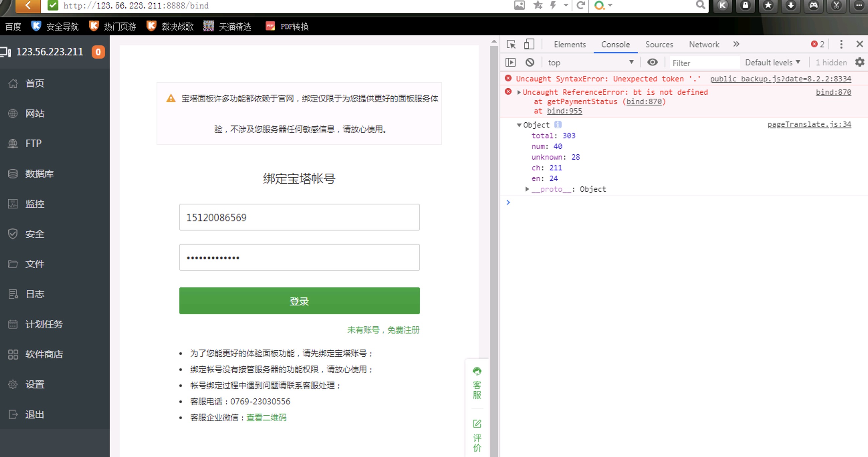Show the console sidebar icon
The width and height of the screenshot is (868, 457).
tap(511, 63)
